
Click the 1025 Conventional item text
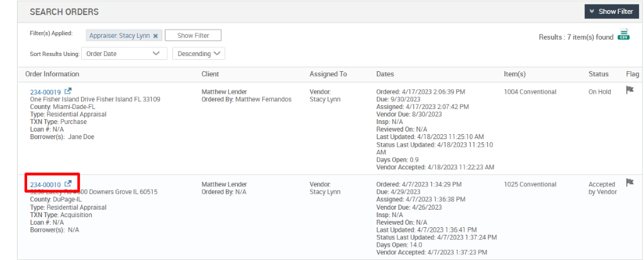coord(530,184)
